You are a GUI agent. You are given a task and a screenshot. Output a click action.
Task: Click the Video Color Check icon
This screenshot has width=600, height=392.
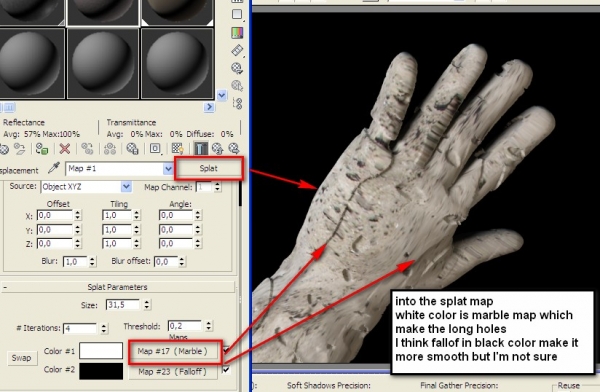[x=237, y=33]
